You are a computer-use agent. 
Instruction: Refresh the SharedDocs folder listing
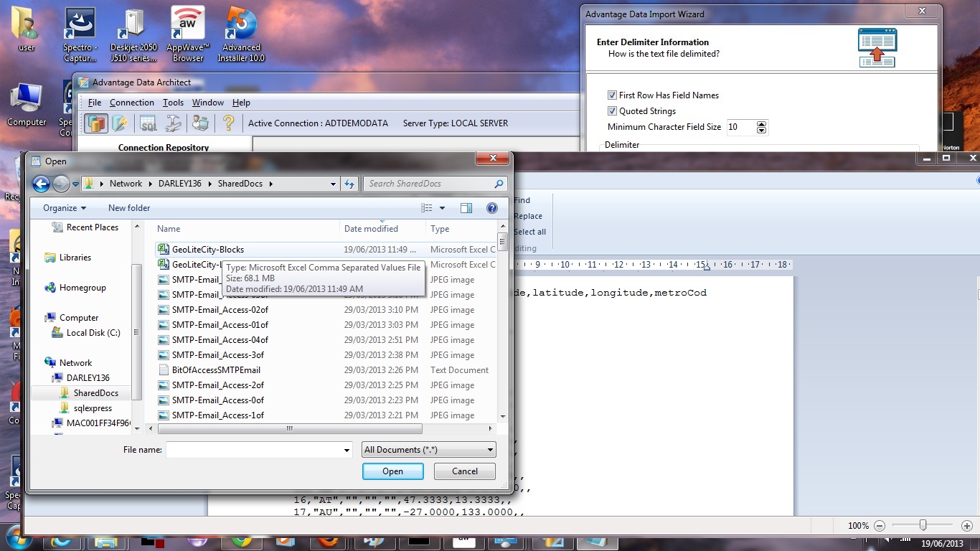349,184
